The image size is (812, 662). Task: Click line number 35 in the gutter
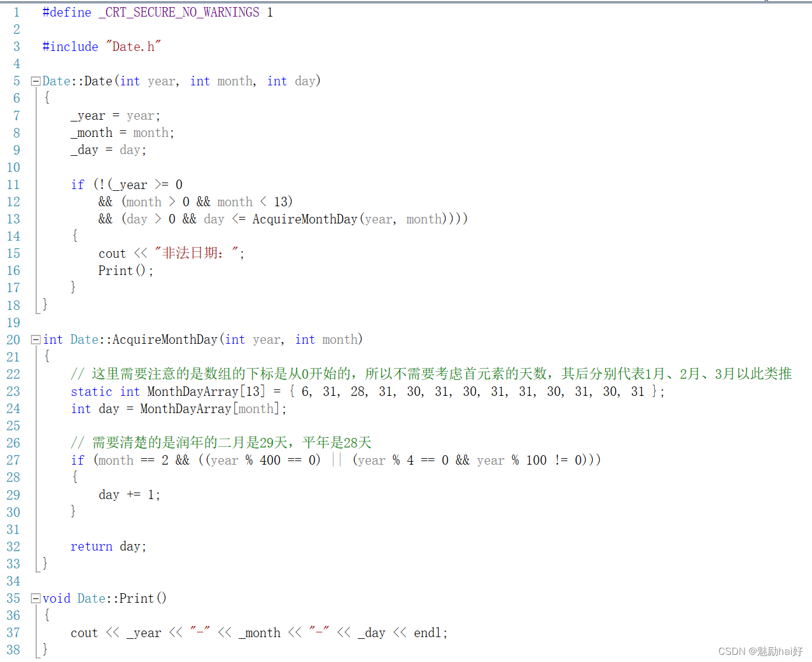click(14, 599)
